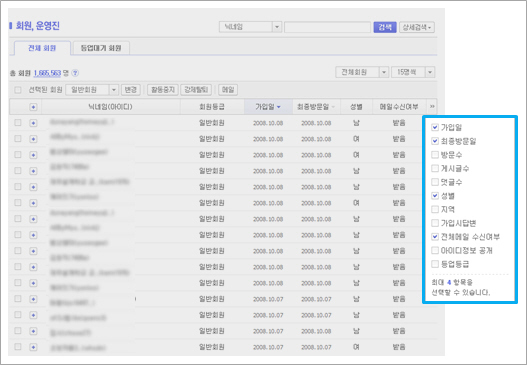Check the 가입시답변 column option
The height and width of the screenshot is (365, 527).
[x=435, y=223]
